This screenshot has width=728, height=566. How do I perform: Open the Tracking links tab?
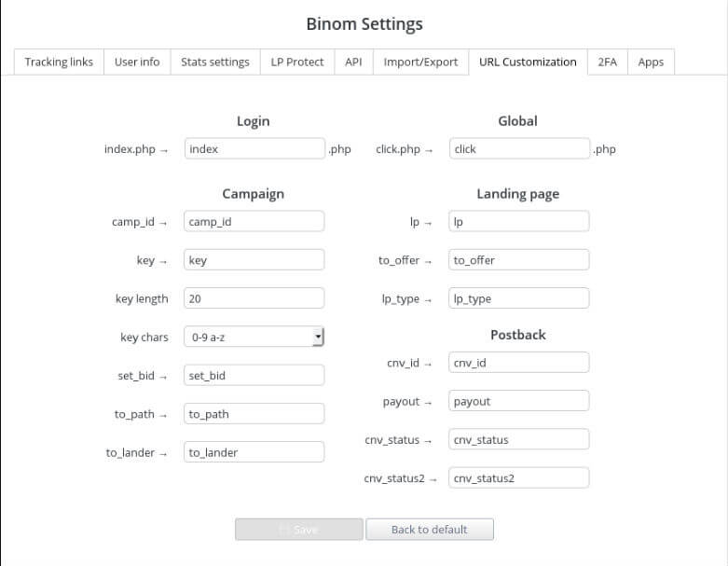coord(59,62)
